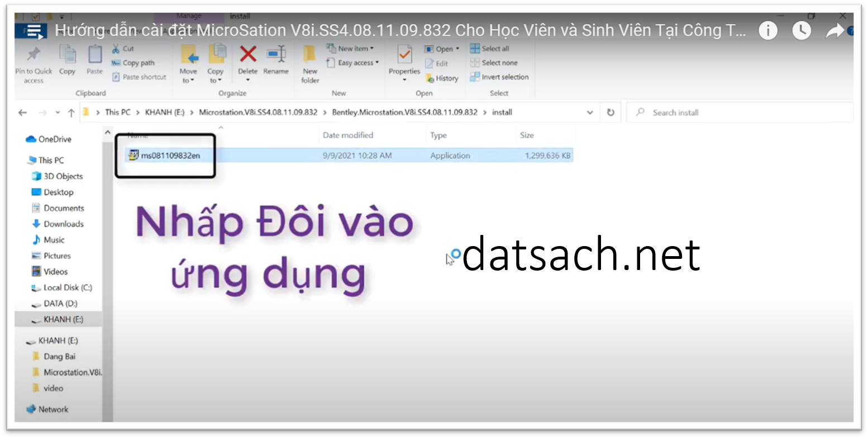Sort by Date modified column
The width and height of the screenshot is (868, 438).
point(348,135)
